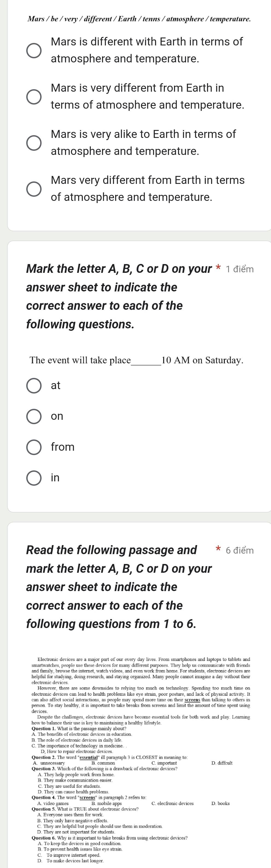Choose the 'on' answer radio button
This screenshot has width=271, height=868.
(34, 416)
